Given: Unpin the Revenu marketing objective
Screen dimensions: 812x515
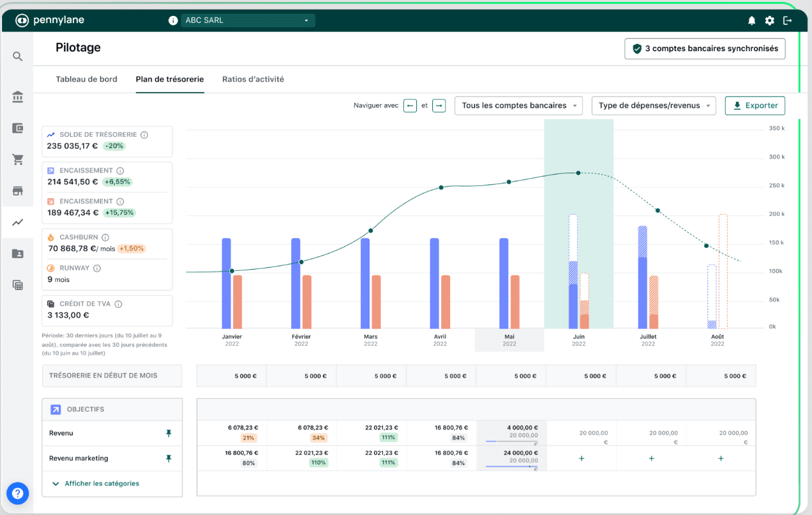Looking at the screenshot, I should pos(169,458).
